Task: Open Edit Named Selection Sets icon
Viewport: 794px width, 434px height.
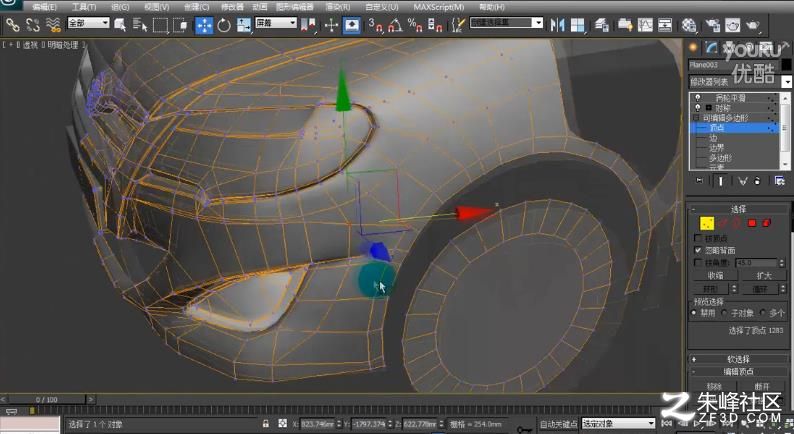Action: [459, 25]
